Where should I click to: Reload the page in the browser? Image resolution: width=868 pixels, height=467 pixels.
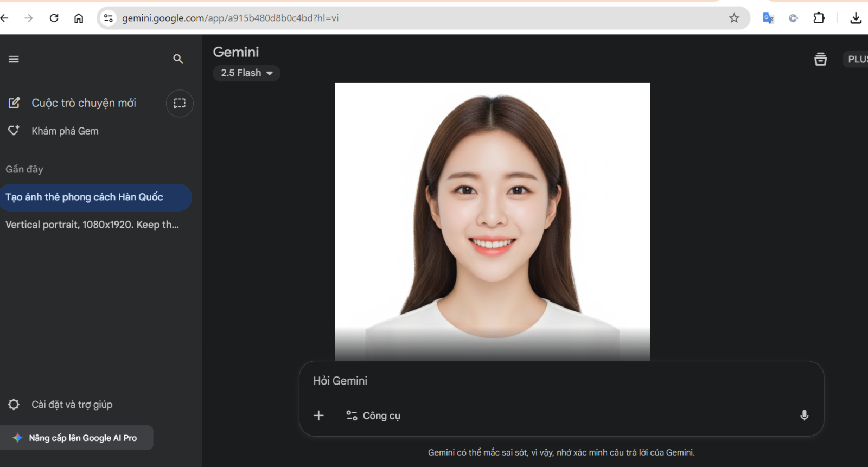[54, 18]
